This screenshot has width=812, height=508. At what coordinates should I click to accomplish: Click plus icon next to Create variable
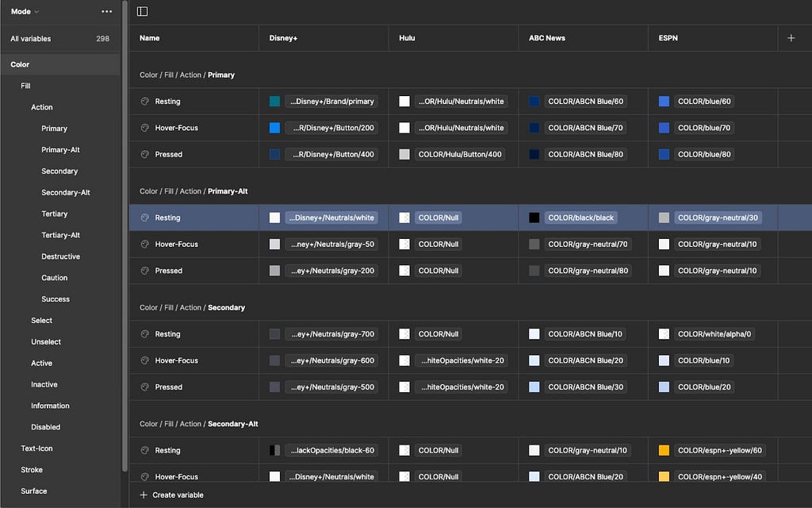point(144,495)
